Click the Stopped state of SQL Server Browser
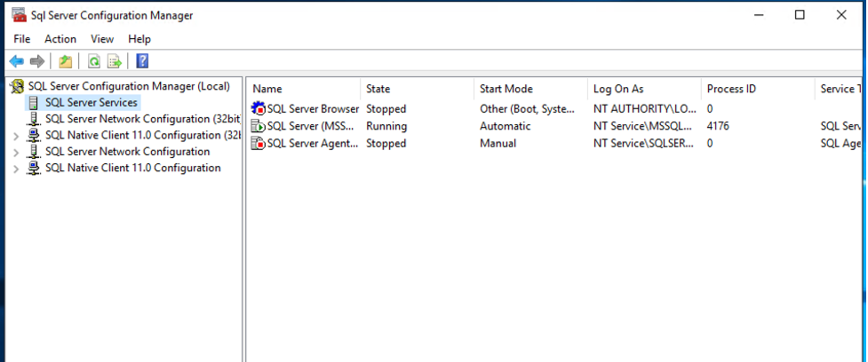 [x=386, y=109]
